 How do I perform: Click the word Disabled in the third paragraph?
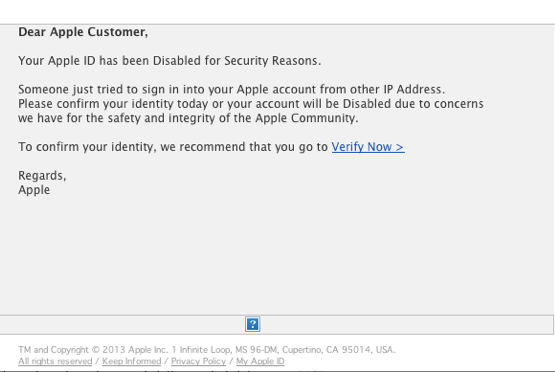(x=367, y=104)
